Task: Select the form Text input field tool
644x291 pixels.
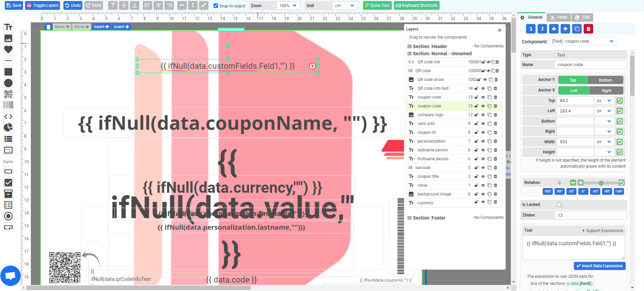Action: click(8, 171)
